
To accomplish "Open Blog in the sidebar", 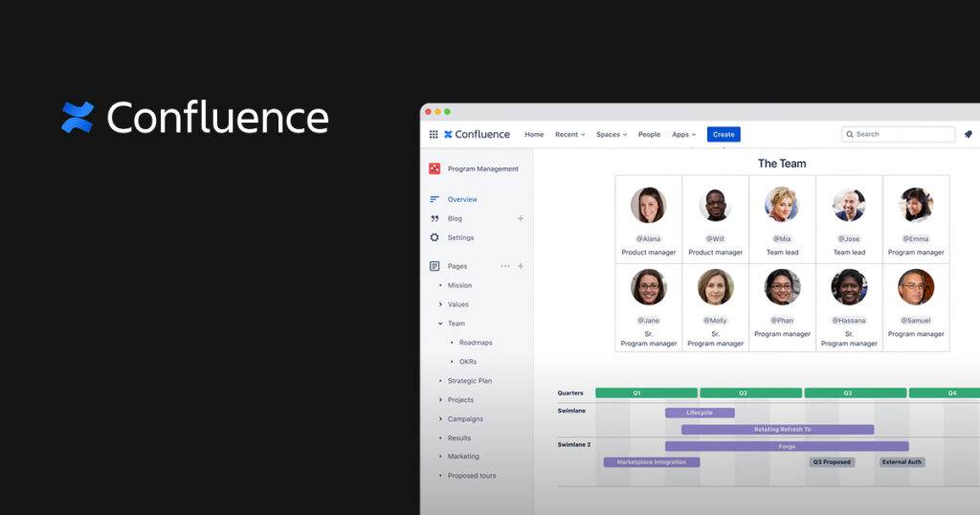I will (x=455, y=219).
